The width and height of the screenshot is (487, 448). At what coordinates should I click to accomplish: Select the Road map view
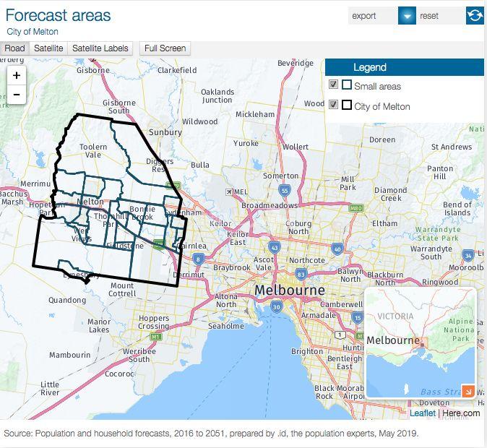[14, 48]
